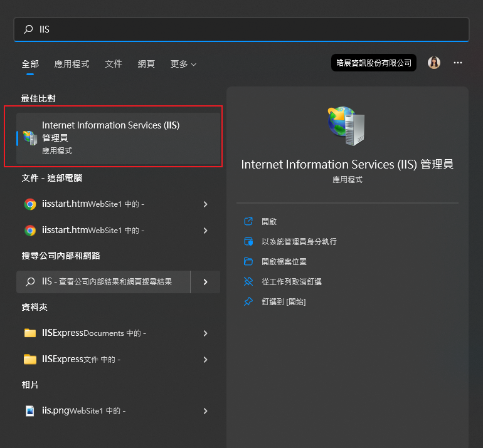483x448 pixels.
Task: Click the open file location folder icon
Action: coord(248,261)
